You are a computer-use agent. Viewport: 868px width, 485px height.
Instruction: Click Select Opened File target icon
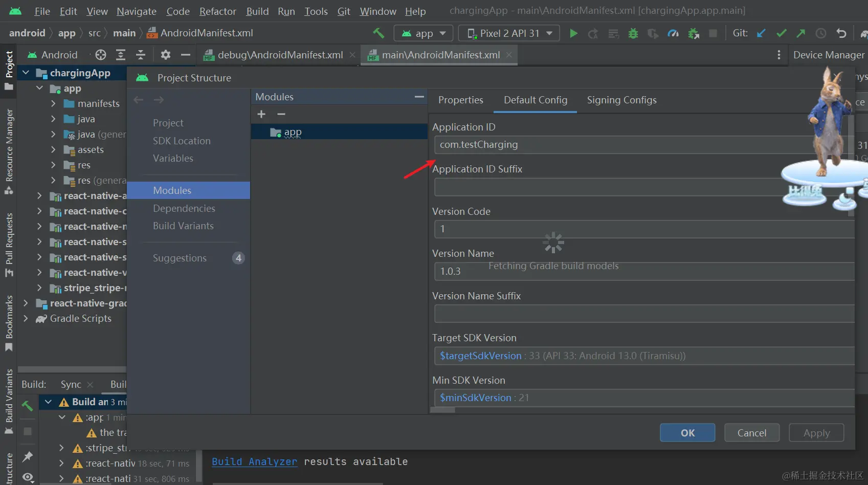click(101, 55)
